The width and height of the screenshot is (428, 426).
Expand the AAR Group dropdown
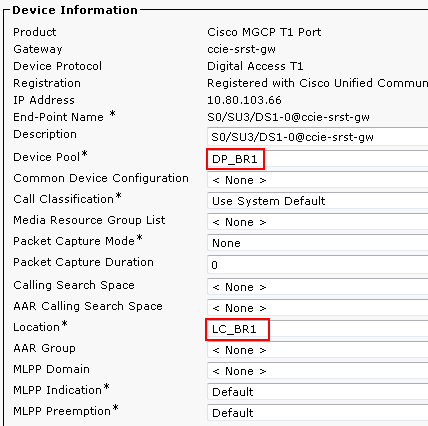pyautogui.click(x=317, y=350)
